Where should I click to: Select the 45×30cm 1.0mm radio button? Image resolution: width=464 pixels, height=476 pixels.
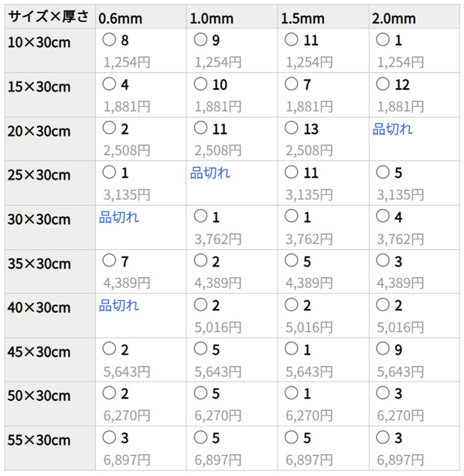pos(201,350)
